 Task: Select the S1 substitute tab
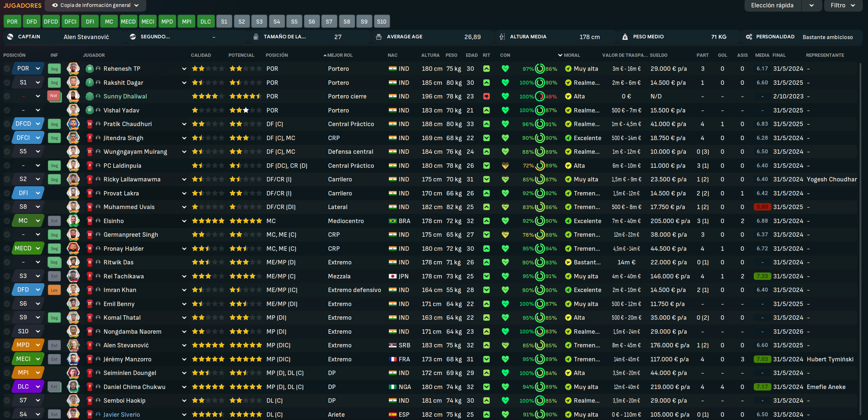[x=224, y=22]
